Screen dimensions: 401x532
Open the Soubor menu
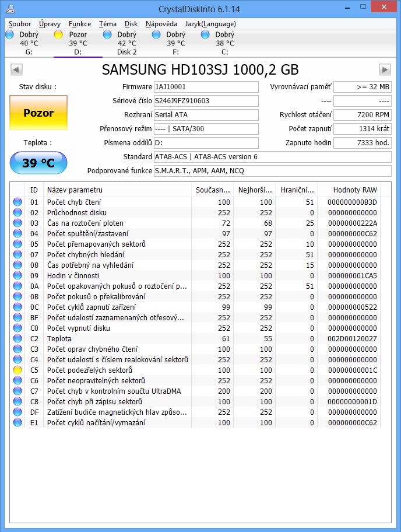point(20,24)
